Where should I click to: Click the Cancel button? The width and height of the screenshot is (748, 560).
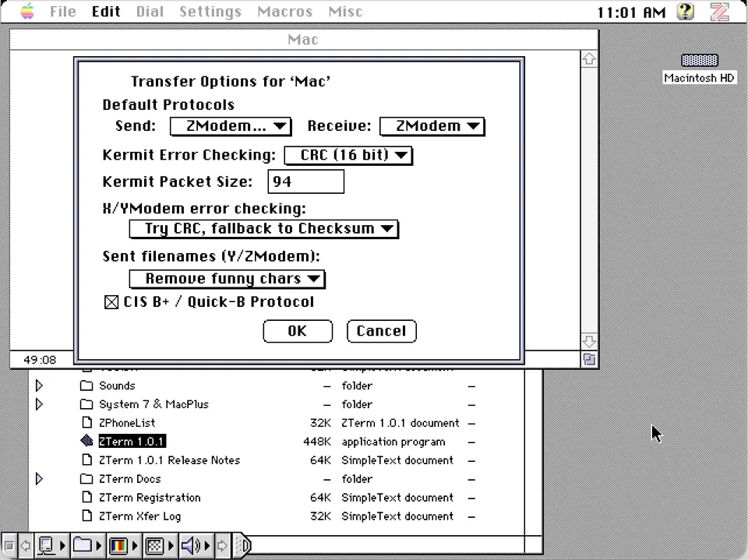pos(381,331)
